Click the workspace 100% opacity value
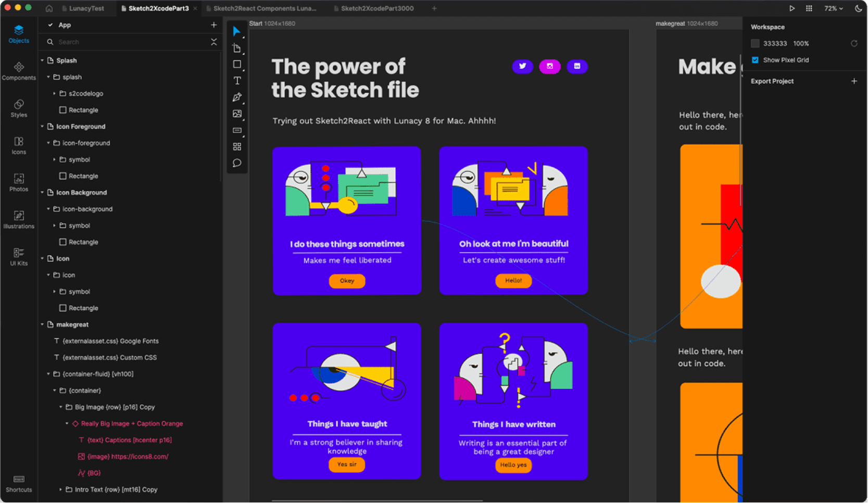868x503 pixels. [801, 44]
